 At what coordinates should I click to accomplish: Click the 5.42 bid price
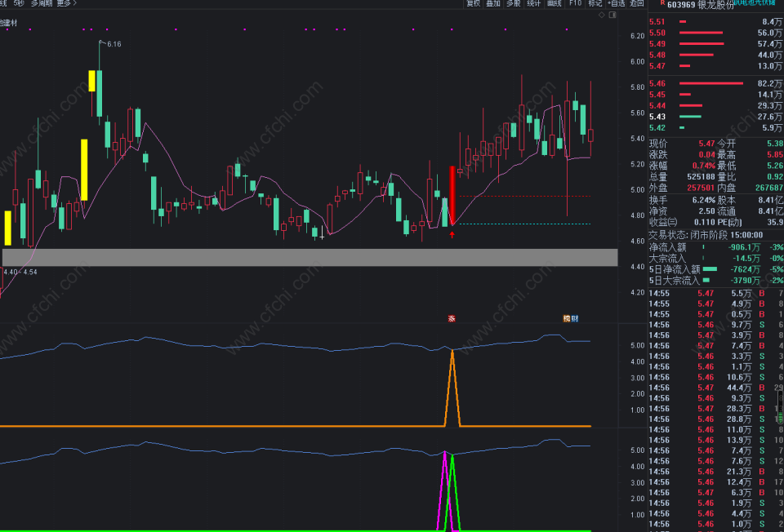657,127
